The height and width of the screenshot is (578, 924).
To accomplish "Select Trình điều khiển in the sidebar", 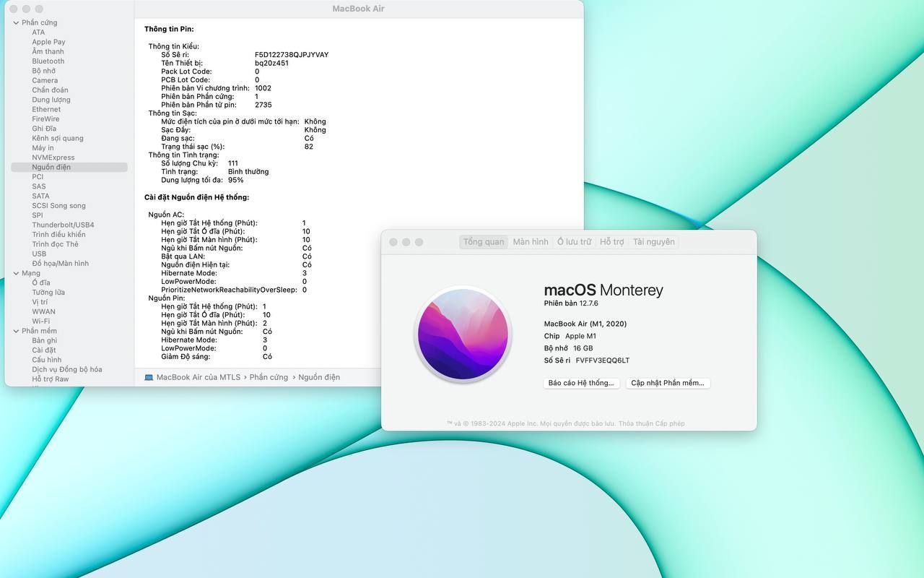I will coord(58,235).
